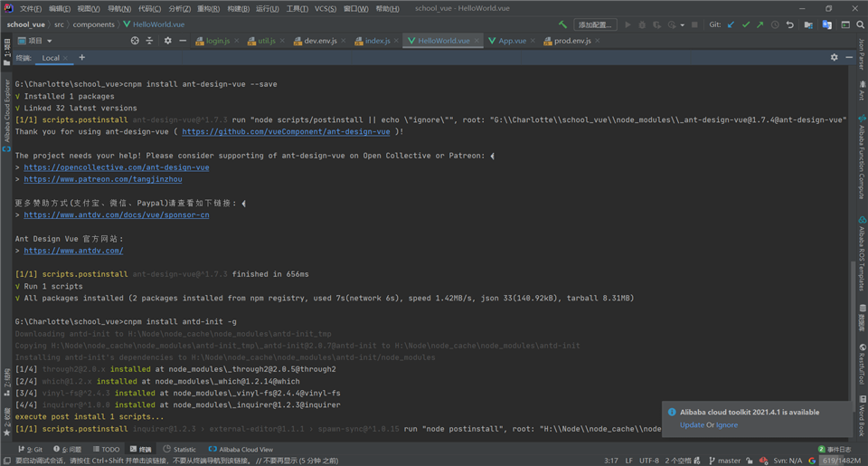Switch to the login.js editor tab
This screenshot has height=466, width=868.
pos(218,41)
